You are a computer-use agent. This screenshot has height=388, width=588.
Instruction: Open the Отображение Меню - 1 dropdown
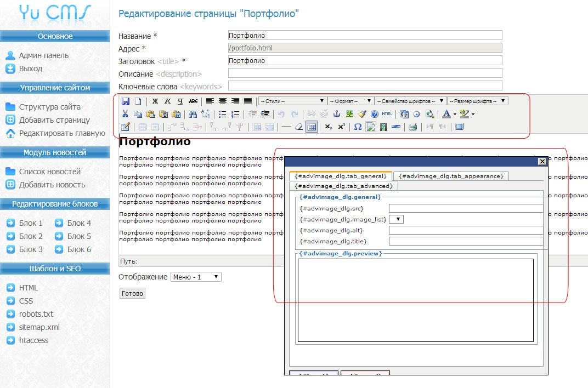point(196,277)
